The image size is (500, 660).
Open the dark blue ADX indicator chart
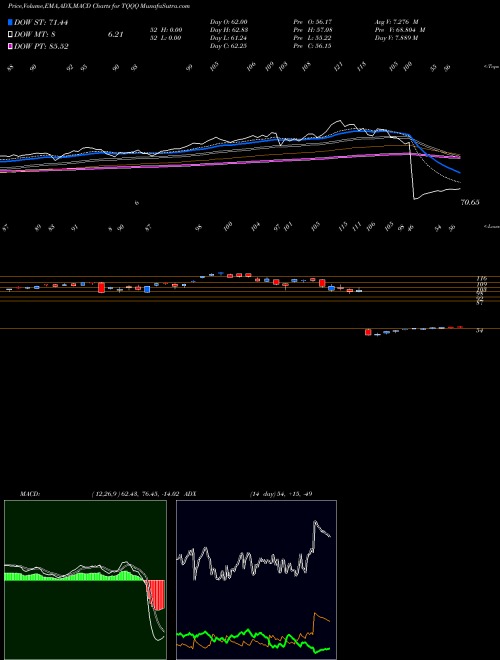click(x=256, y=580)
